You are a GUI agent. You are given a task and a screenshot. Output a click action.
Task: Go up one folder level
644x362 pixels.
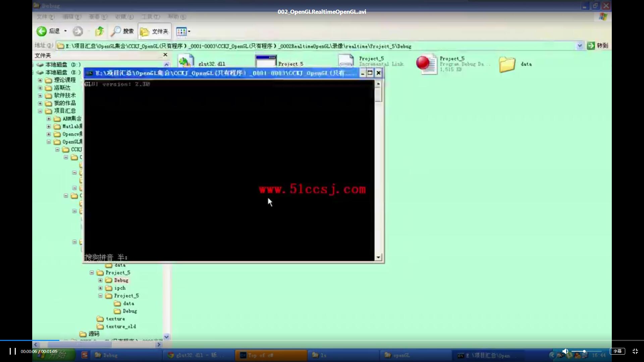[x=99, y=31]
